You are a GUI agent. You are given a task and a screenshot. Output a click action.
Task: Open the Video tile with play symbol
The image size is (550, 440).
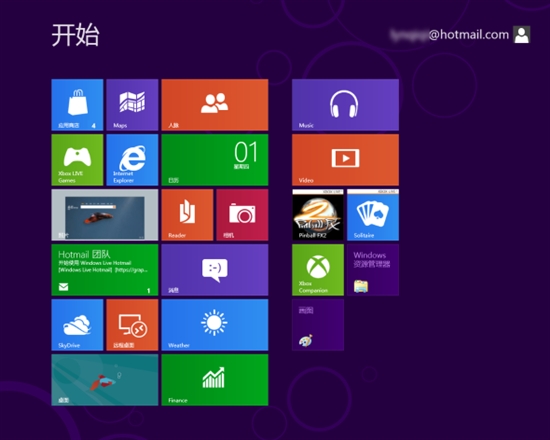[x=345, y=160]
